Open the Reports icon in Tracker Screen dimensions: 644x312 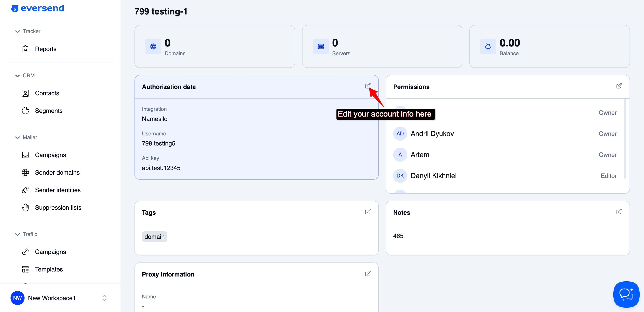(25, 49)
